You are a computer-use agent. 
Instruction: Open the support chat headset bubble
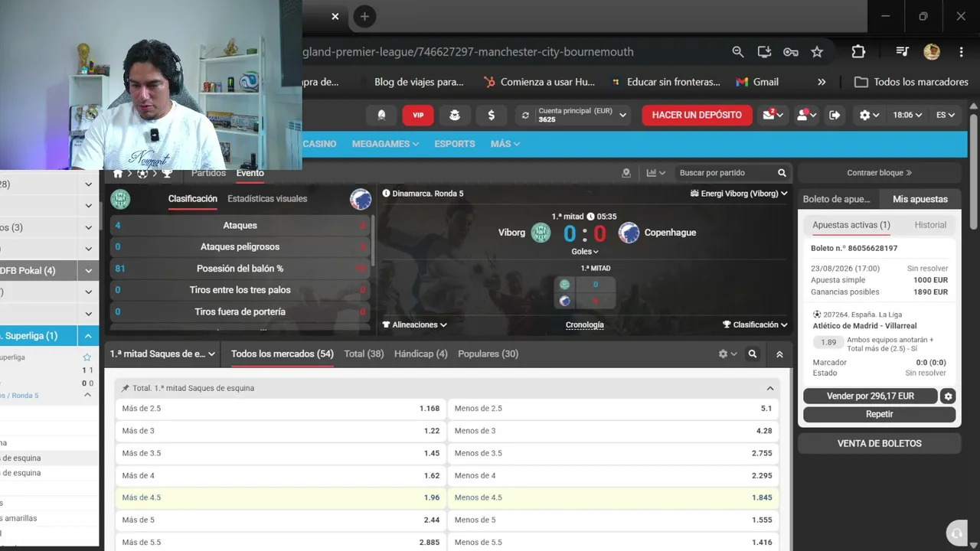click(x=955, y=533)
